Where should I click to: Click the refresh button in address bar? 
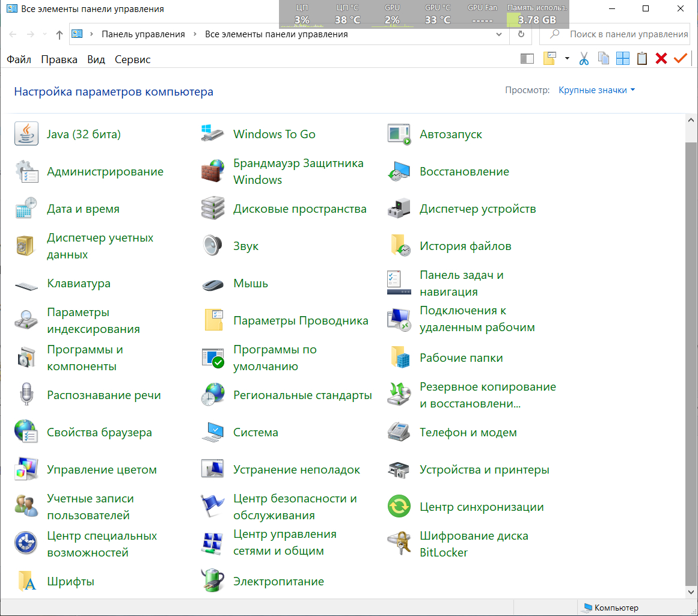coord(521,34)
